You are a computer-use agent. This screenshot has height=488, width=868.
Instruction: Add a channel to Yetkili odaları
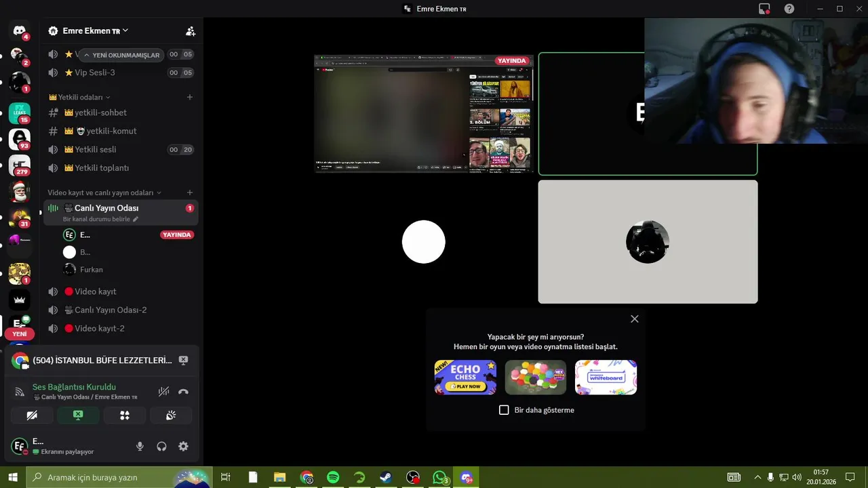click(190, 98)
